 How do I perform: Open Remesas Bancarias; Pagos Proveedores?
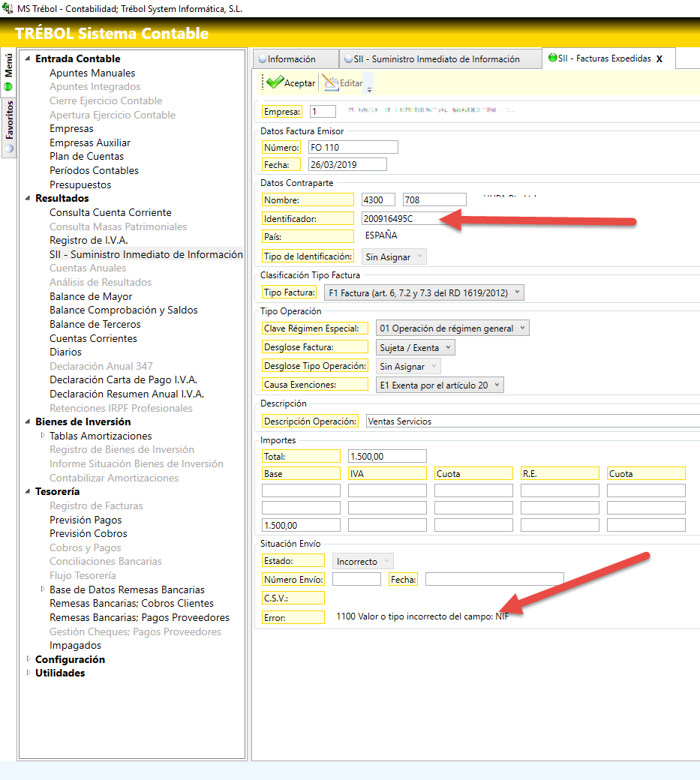[140, 617]
